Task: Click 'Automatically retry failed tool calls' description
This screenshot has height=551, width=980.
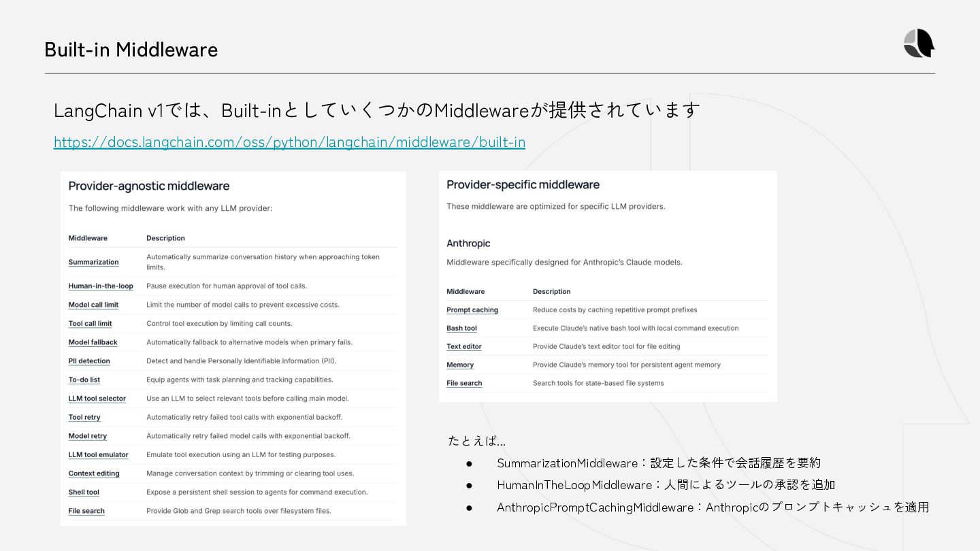Action: [244, 417]
